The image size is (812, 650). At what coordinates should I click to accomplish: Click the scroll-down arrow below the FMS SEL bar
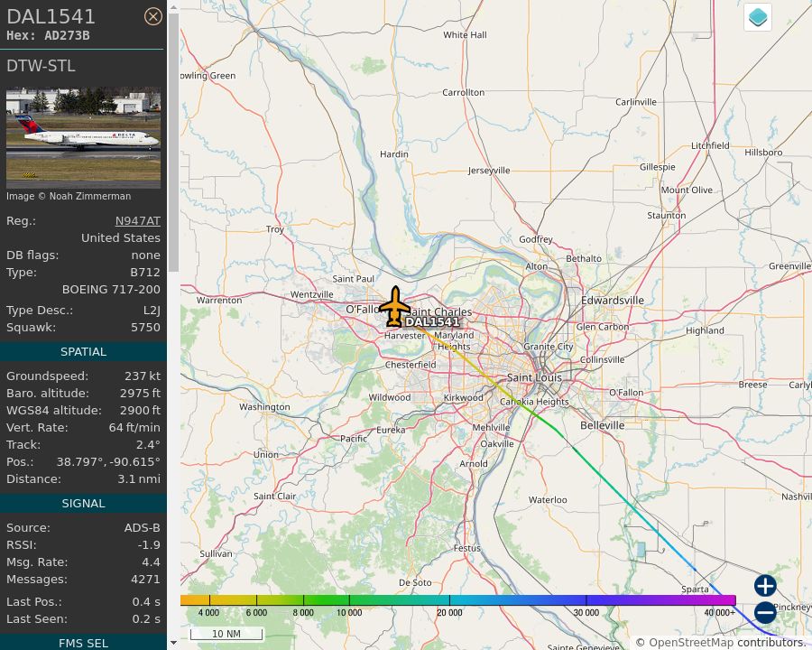[x=172, y=643]
